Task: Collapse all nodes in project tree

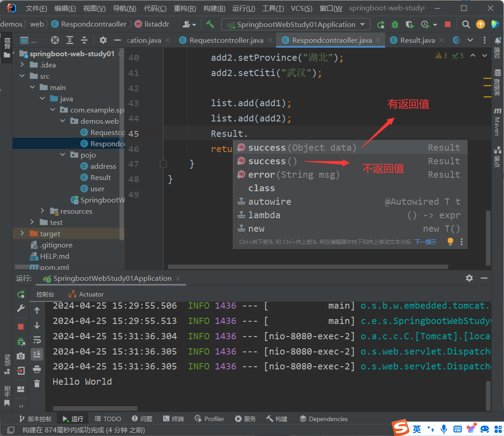Action: [x=84, y=40]
